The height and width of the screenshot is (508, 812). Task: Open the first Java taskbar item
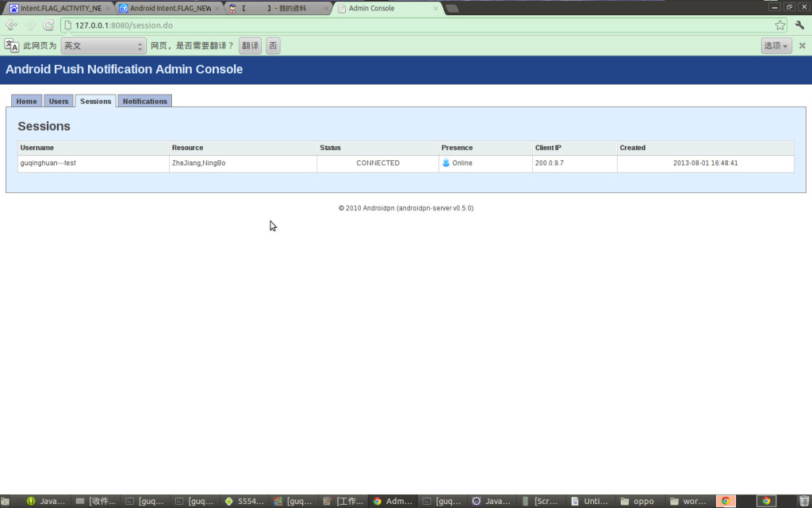(x=46, y=502)
